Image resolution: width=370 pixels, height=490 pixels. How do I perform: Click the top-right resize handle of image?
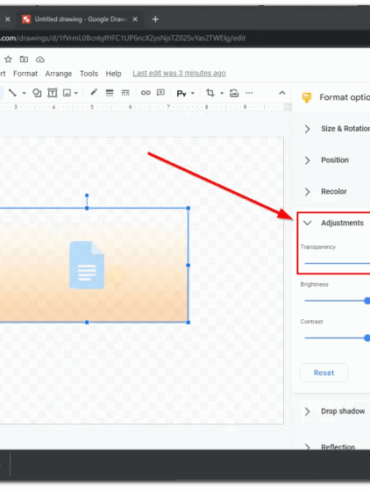188,208
